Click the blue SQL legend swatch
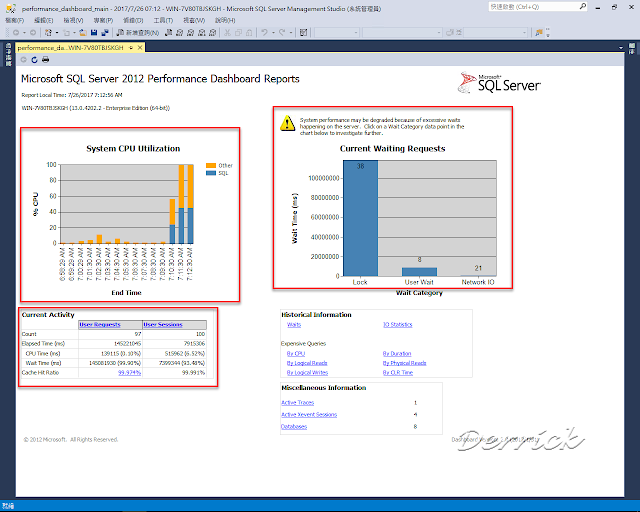Viewport: 640px width, 512px height. click(x=211, y=173)
